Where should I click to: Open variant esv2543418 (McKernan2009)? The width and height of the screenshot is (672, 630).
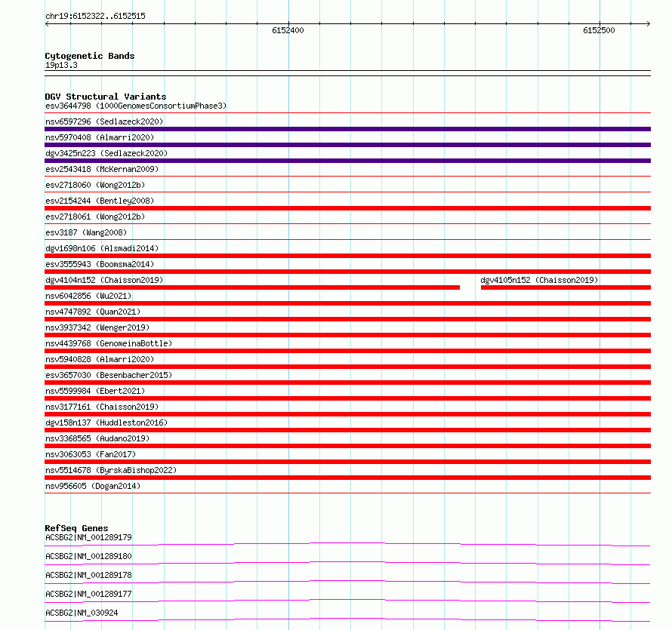(102, 169)
